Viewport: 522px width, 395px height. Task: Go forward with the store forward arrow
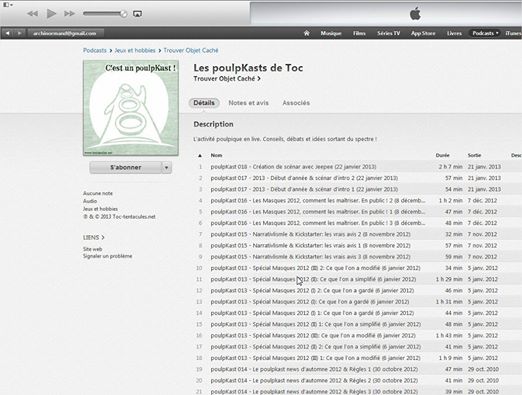click(x=19, y=33)
